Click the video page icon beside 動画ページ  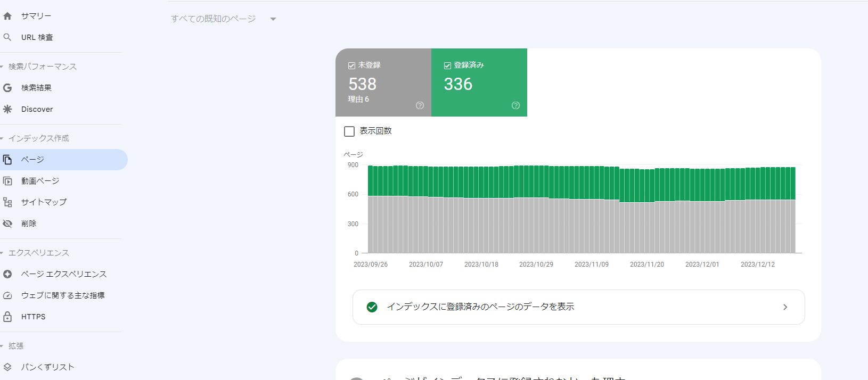coord(7,181)
